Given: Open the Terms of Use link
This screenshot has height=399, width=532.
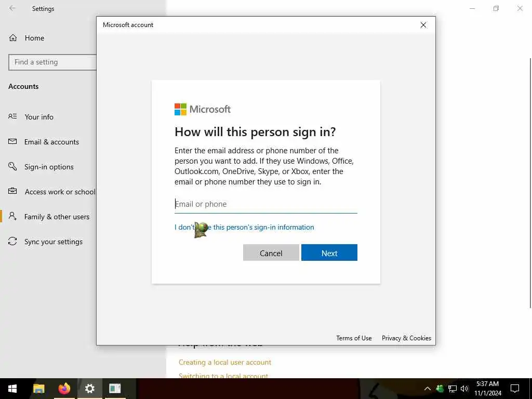Looking at the screenshot, I should 354,338.
